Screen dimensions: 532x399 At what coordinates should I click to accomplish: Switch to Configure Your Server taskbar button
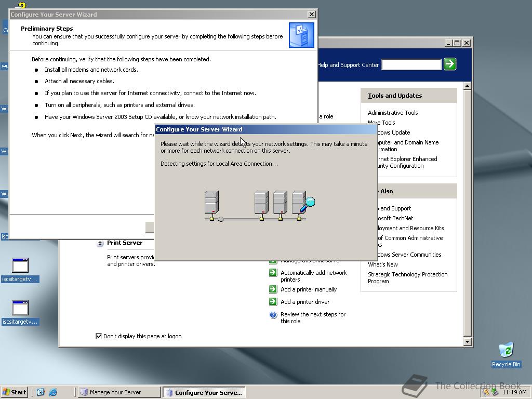click(x=204, y=393)
